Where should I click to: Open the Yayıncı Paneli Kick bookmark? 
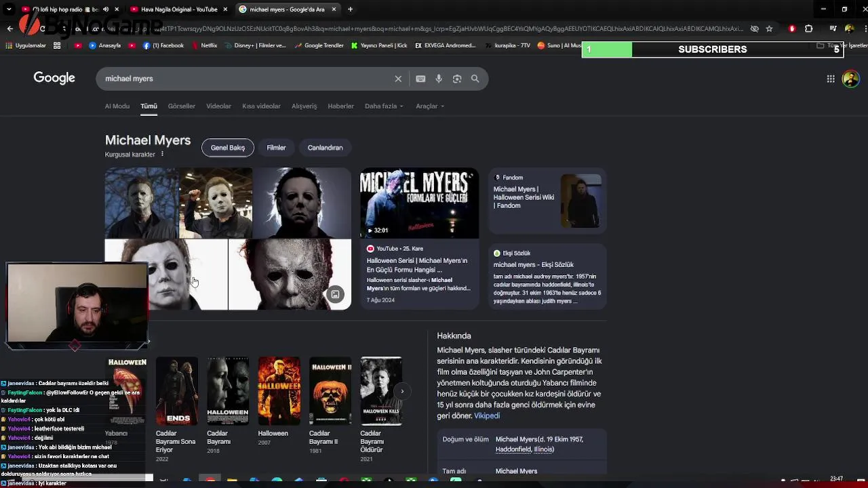click(379, 45)
